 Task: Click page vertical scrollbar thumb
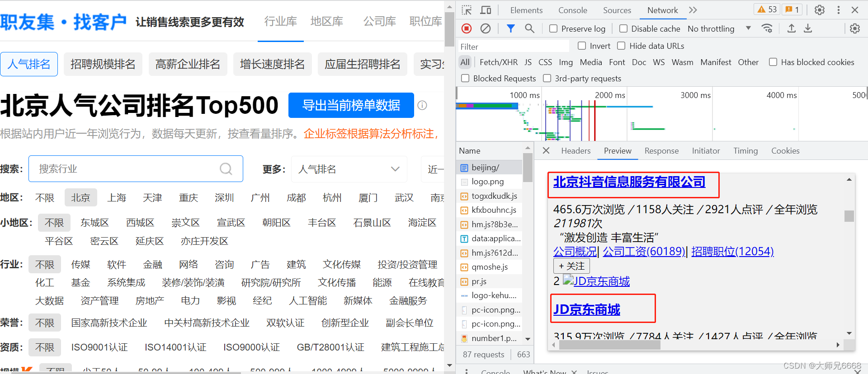(449, 29)
